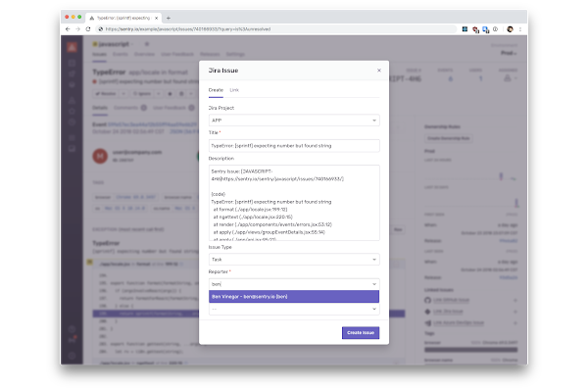
Task: Open a new browser tab
Action: click(x=169, y=18)
